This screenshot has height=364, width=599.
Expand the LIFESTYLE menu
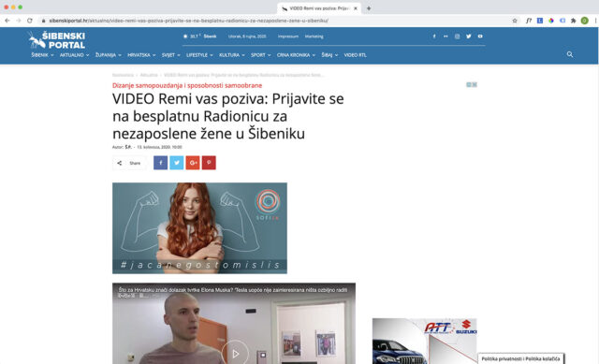pos(199,55)
